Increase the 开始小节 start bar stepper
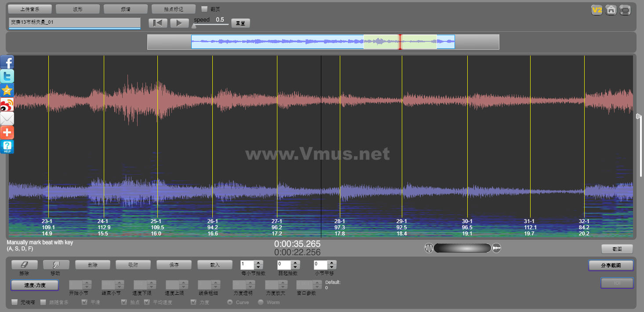Viewport: 644px width, 312px height. coord(87,283)
